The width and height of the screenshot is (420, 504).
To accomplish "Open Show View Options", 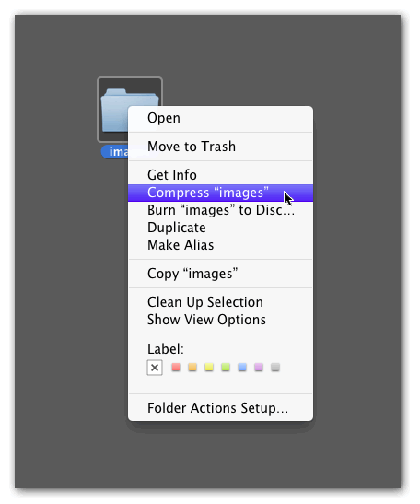I will 220,320.
